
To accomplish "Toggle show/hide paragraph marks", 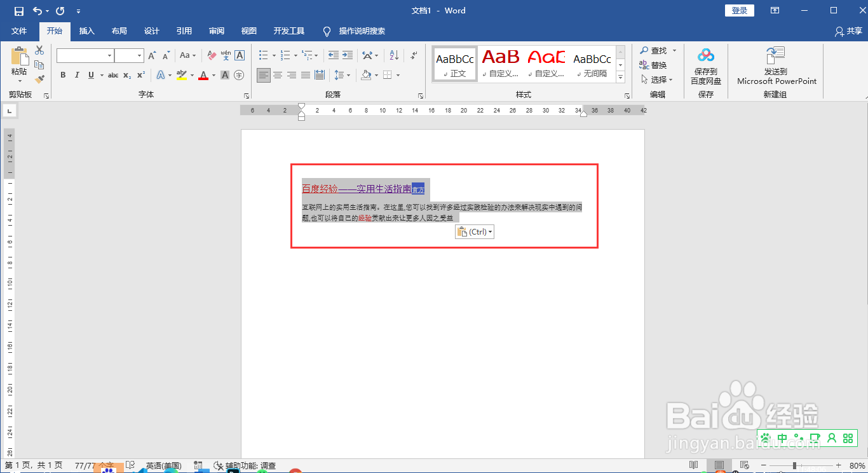I will coord(414,55).
